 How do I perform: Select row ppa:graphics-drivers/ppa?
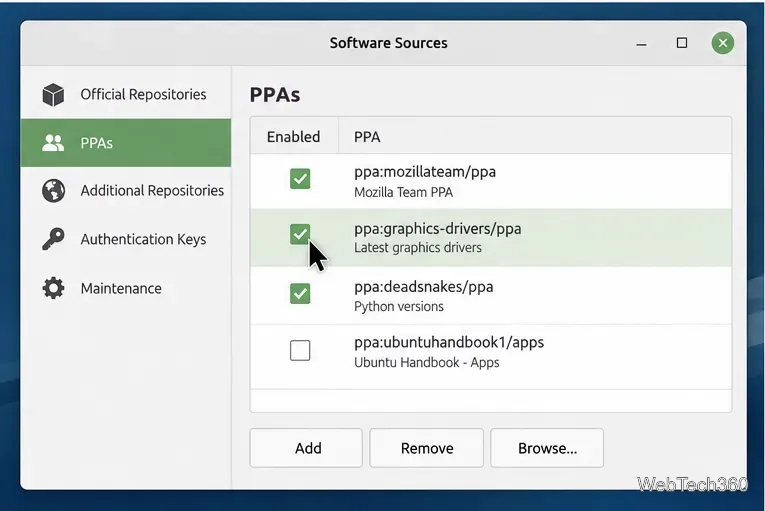491,238
